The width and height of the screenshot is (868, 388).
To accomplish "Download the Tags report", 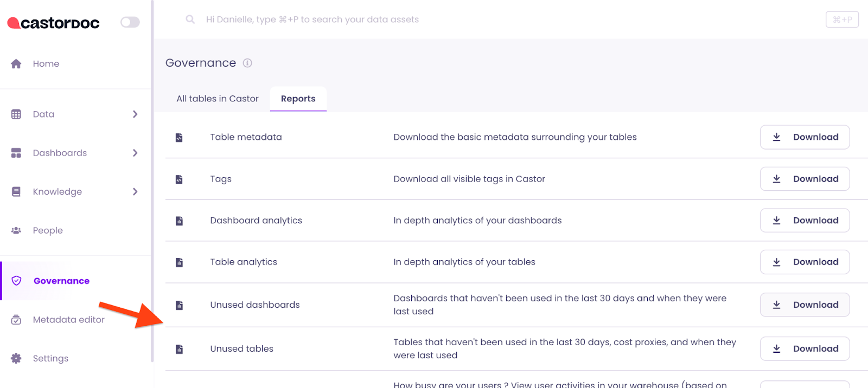I will pos(805,179).
